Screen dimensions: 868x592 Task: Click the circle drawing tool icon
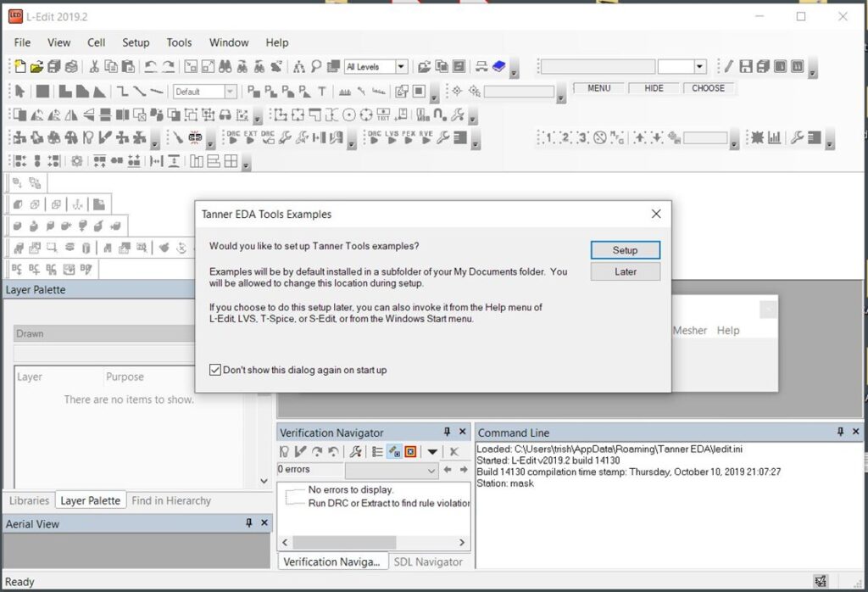pyautogui.click(x=348, y=114)
